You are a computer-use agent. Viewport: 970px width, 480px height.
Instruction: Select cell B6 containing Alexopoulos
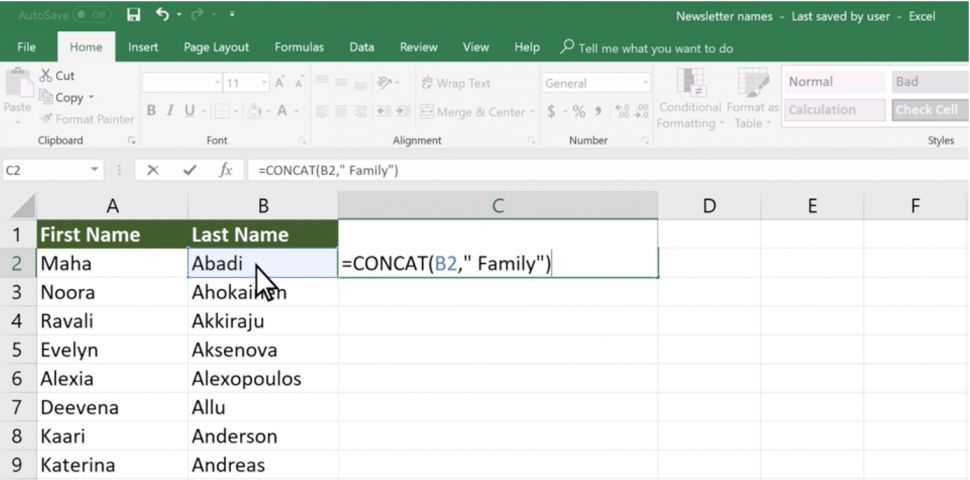coord(263,379)
